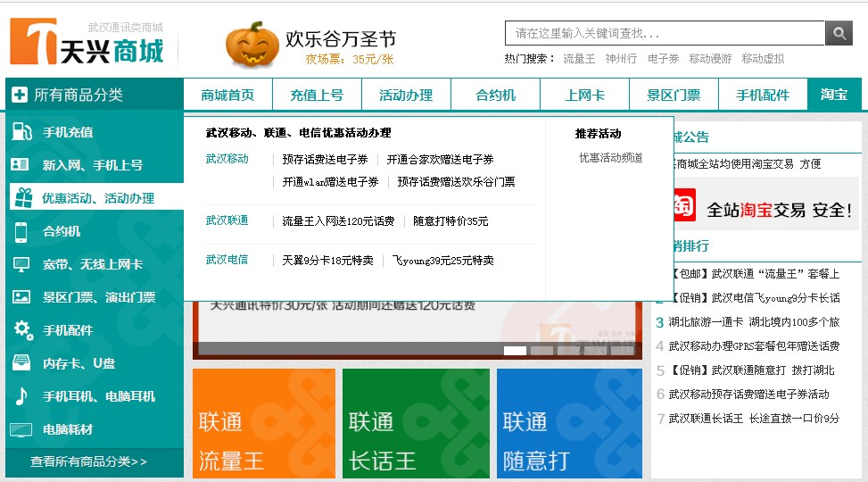
Task: Click hot search term 移动虚拟
Action: coord(763,59)
